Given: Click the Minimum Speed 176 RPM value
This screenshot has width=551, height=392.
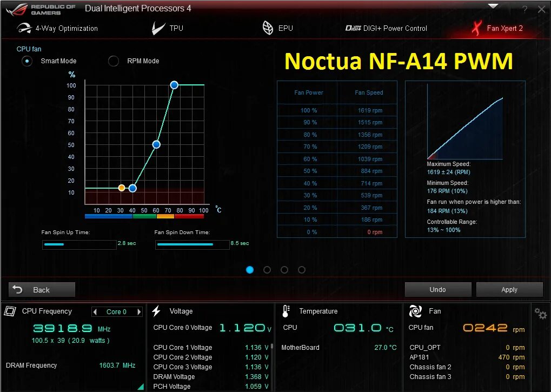Looking at the screenshot, I should click(x=447, y=191).
